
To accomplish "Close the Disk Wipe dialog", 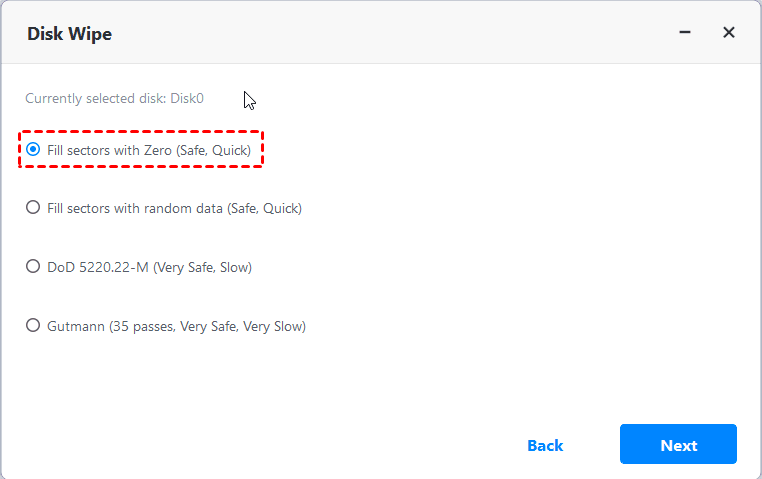I will pyautogui.click(x=729, y=33).
